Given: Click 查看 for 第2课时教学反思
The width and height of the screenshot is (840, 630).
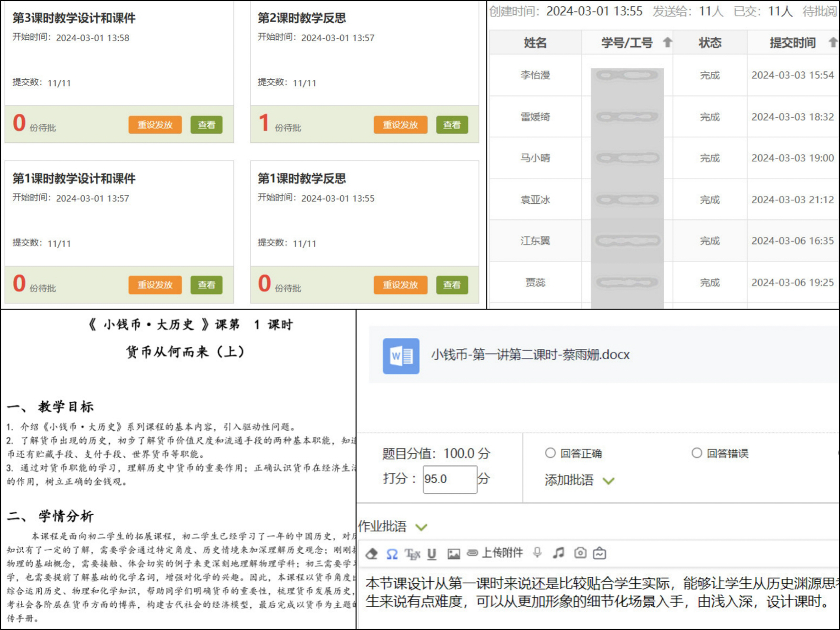Looking at the screenshot, I should [451, 125].
